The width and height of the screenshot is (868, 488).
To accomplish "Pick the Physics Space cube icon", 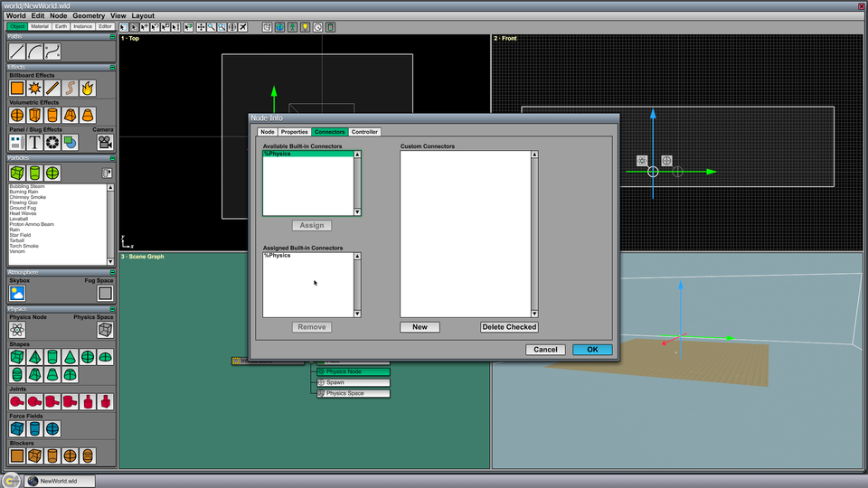I will click(105, 330).
